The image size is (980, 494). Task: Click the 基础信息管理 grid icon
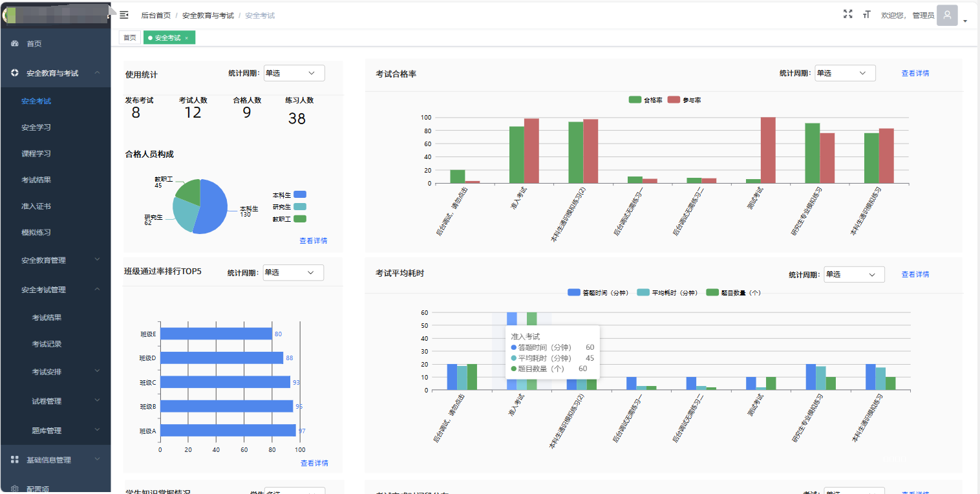[x=15, y=460]
